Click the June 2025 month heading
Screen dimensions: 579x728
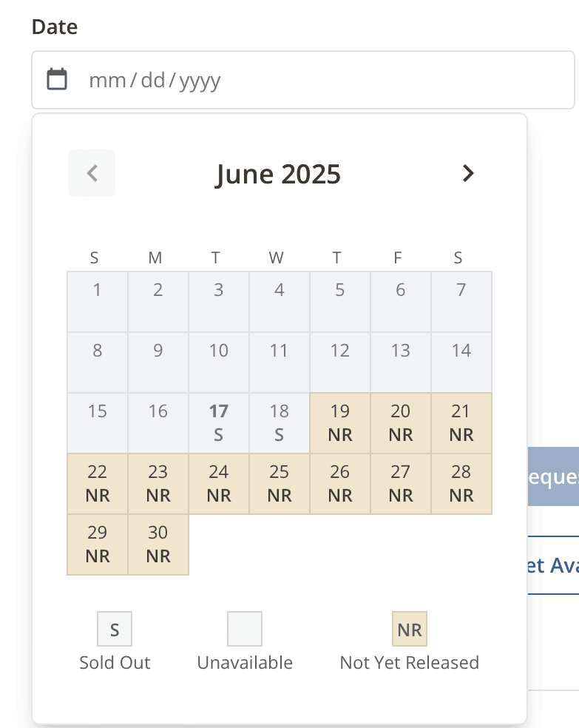click(x=278, y=175)
